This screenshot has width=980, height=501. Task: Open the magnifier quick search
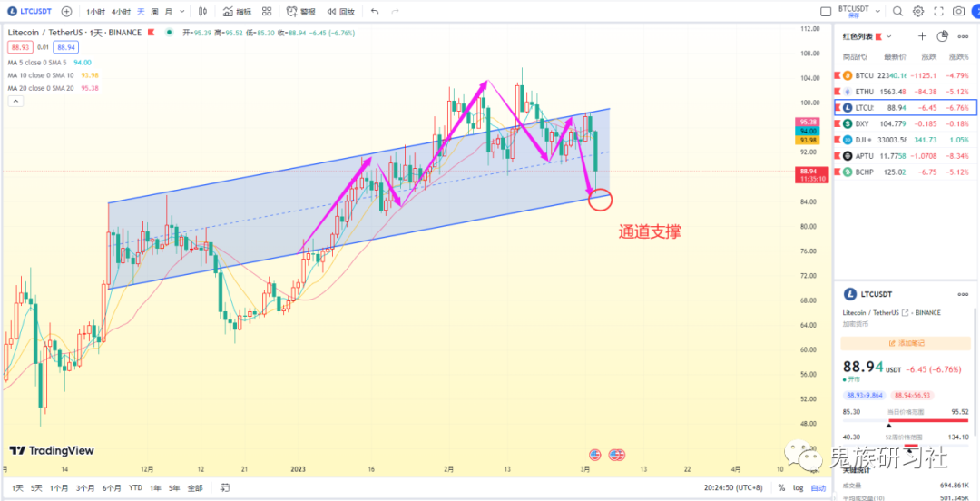pyautogui.click(x=897, y=11)
